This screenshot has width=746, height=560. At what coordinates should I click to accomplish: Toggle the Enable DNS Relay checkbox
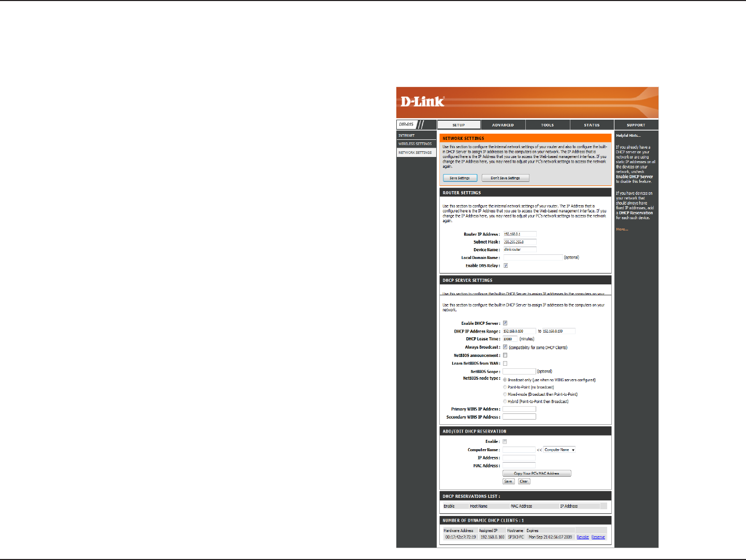pos(506,266)
